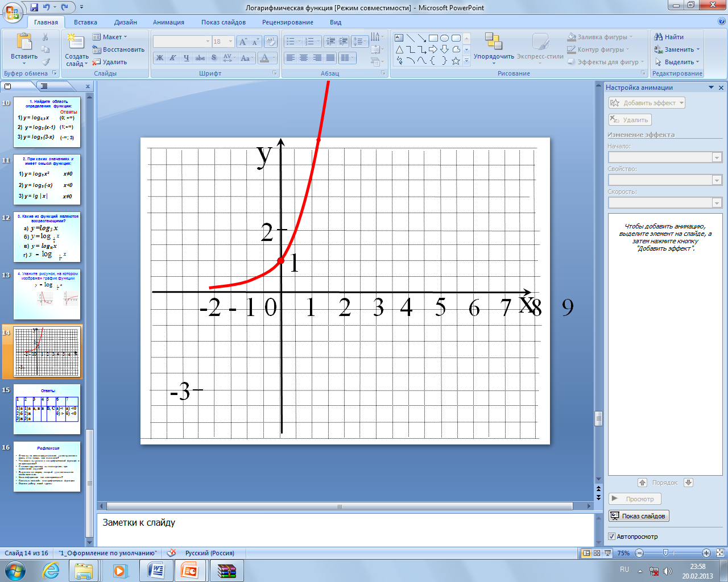This screenshot has height=582, width=728.
Task: Click the center text alignment icon
Action: tap(304, 58)
